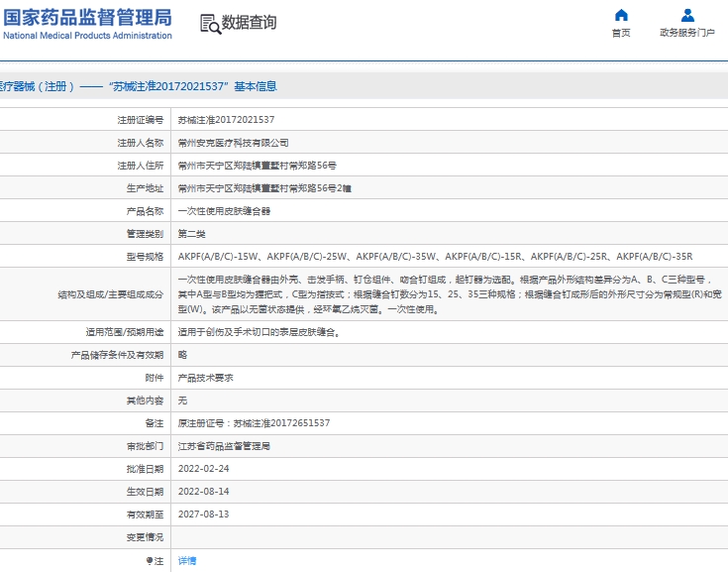Image resolution: width=728 pixels, height=572 pixels.
Task: Select approval date 2022-02-24
Action: (203, 469)
